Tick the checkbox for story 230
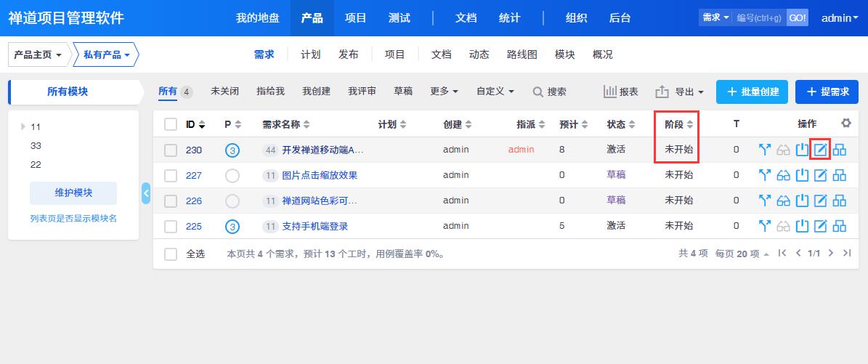Viewport: 868px width, 364px height. [x=171, y=150]
